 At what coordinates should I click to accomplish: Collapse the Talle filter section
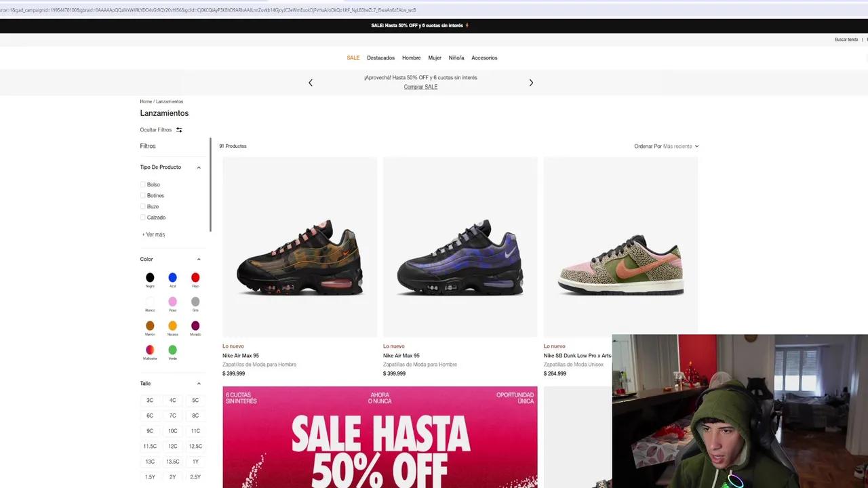(x=199, y=384)
